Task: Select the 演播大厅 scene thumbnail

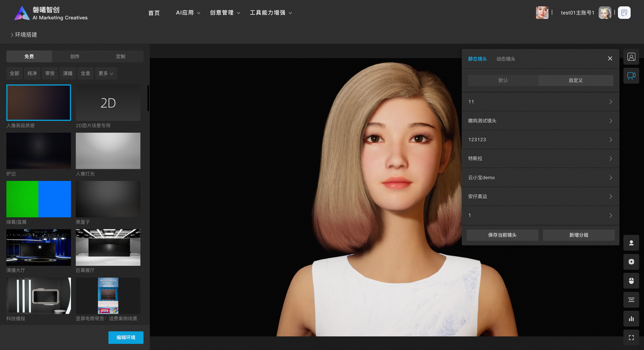Action: [x=39, y=248]
